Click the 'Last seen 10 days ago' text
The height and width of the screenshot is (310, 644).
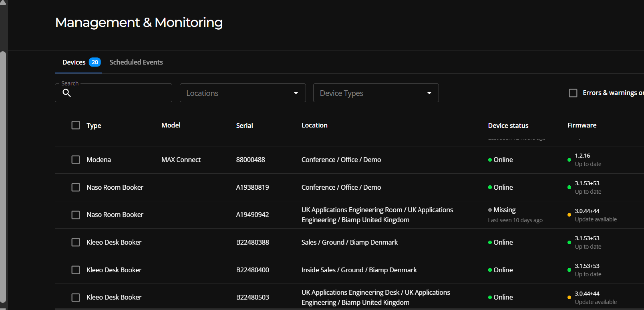pyautogui.click(x=515, y=220)
